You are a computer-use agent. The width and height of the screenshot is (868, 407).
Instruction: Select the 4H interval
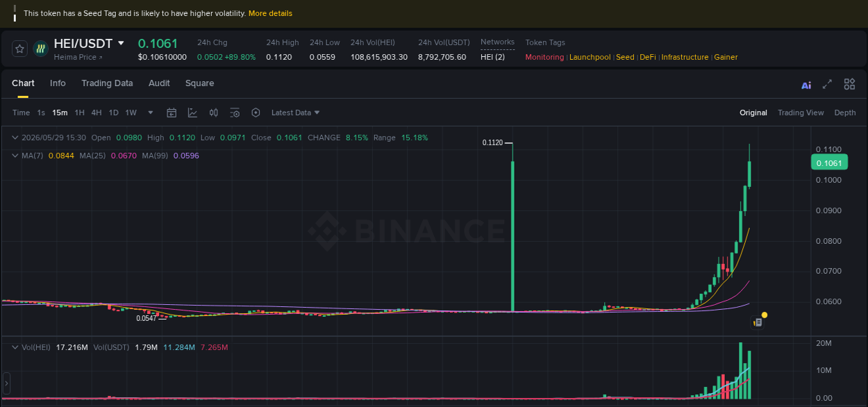(97, 113)
